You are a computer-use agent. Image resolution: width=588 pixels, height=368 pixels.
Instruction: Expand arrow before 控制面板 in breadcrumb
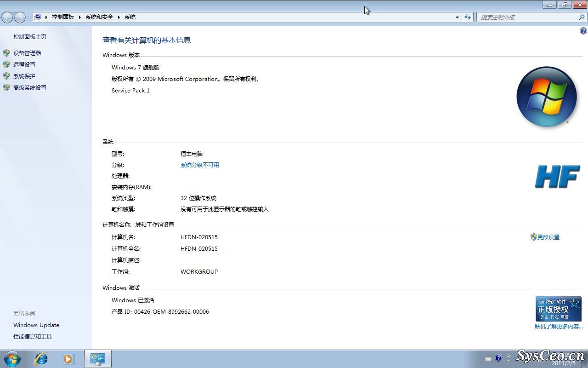click(46, 17)
